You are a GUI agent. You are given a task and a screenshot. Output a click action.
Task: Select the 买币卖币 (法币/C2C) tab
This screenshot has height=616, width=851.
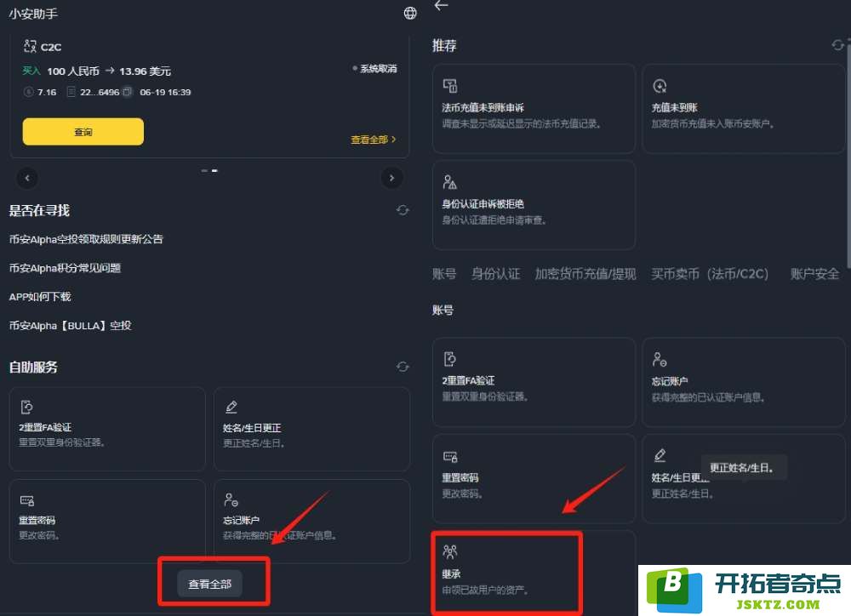710,274
